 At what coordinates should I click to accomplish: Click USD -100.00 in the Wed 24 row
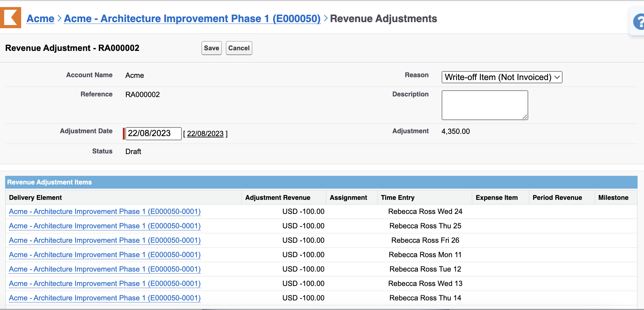(x=303, y=212)
